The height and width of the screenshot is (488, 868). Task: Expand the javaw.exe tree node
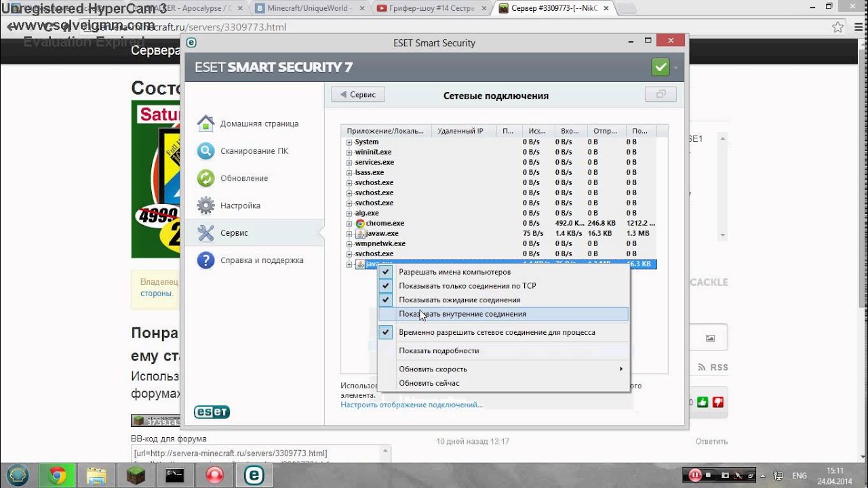[350, 234]
